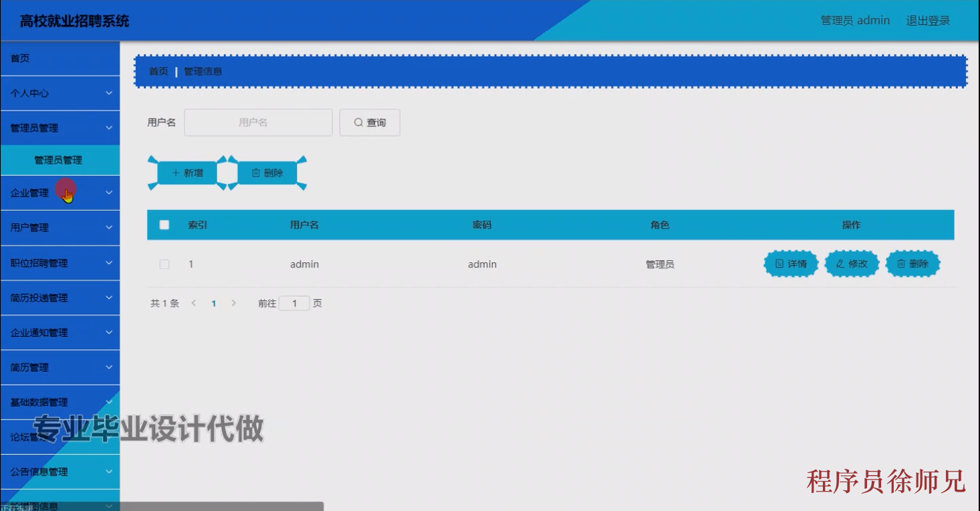Screen dimensions: 980x511
Task: Check the select-all checkbox in table header
Action: [164, 225]
